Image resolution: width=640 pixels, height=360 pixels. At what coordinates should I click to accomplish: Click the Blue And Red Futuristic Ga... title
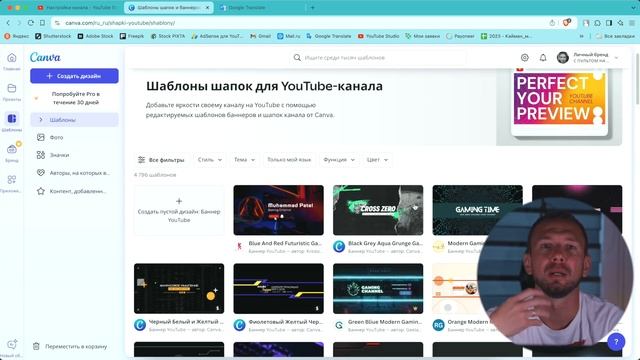coord(285,243)
